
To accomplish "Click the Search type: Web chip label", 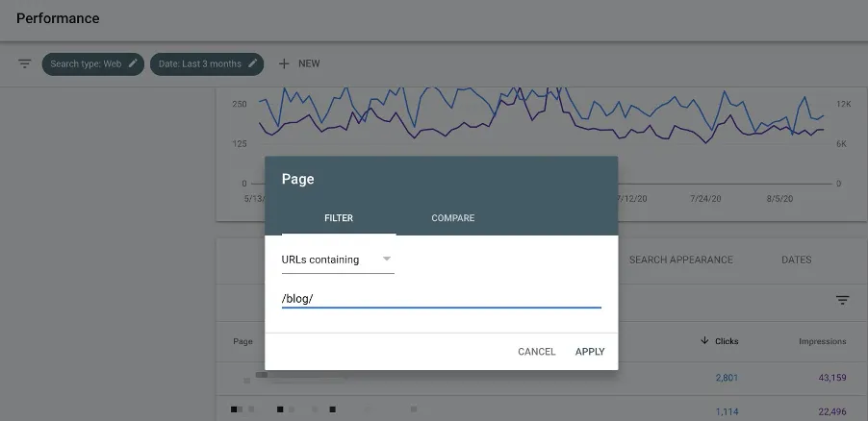I will coord(86,64).
